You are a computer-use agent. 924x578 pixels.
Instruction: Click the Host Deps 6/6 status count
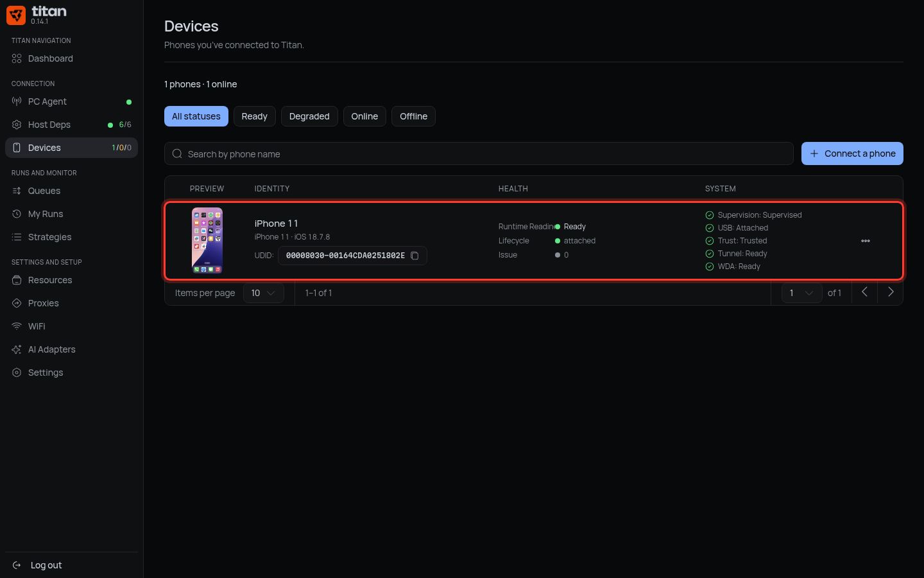point(125,125)
